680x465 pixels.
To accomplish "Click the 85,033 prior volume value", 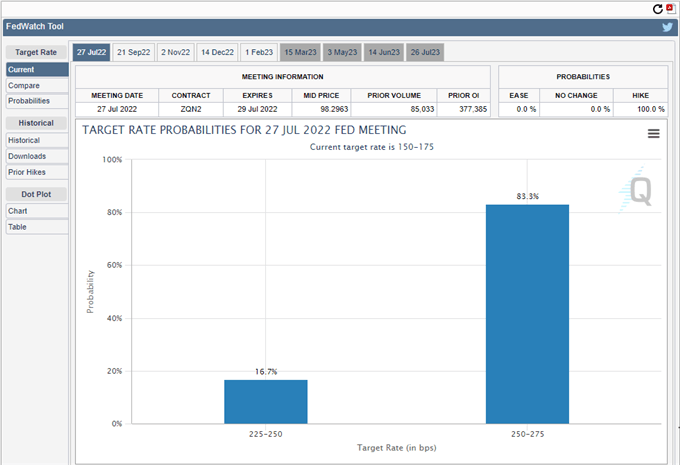I will tap(422, 109).
